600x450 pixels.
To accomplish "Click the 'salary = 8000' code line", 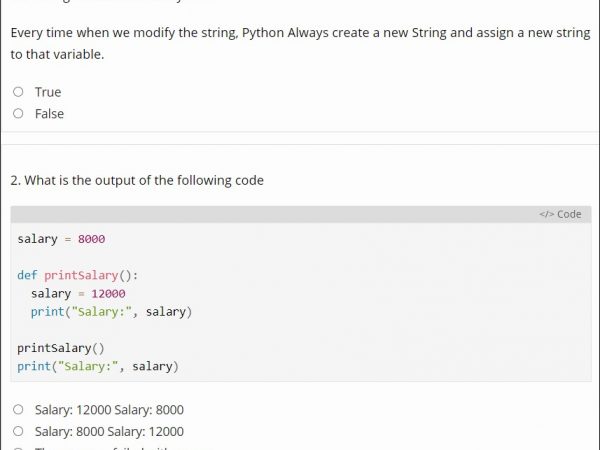I will point(61,239).
